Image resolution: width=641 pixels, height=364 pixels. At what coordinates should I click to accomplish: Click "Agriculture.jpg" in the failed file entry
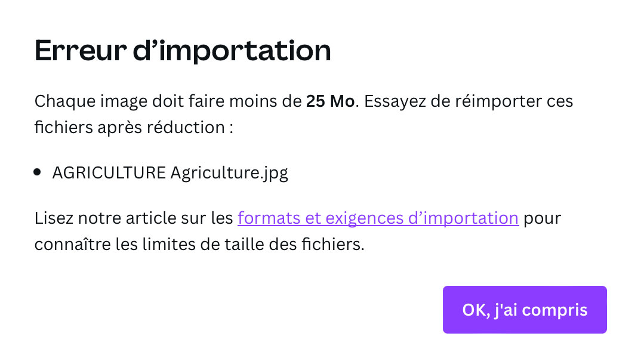click(x=229, y=173)
